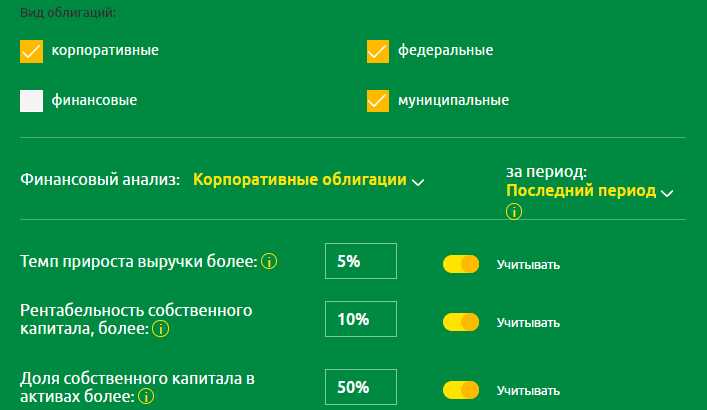
Task: Click info icon for equity share in assets
Action: point(146,396)
